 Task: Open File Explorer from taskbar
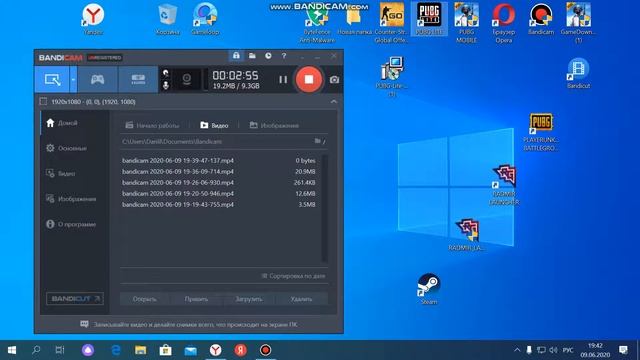point(141,350)
